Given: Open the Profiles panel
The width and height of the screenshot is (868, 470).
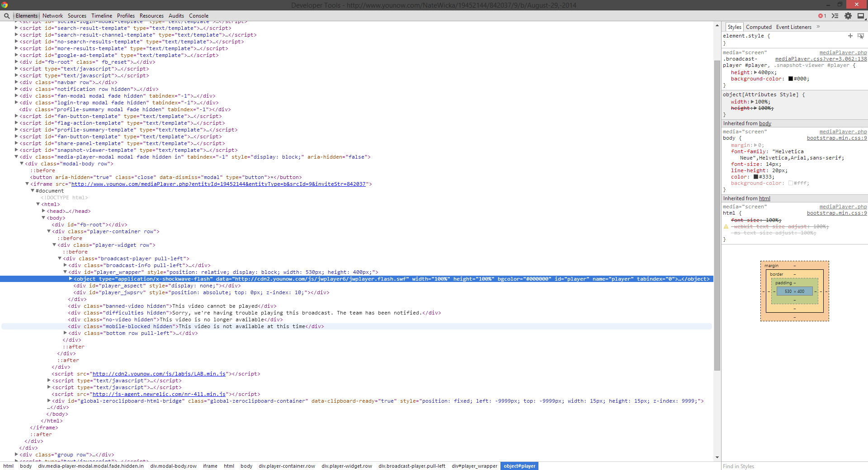Looking at the screenshot, I should click(x=126, y=16).
